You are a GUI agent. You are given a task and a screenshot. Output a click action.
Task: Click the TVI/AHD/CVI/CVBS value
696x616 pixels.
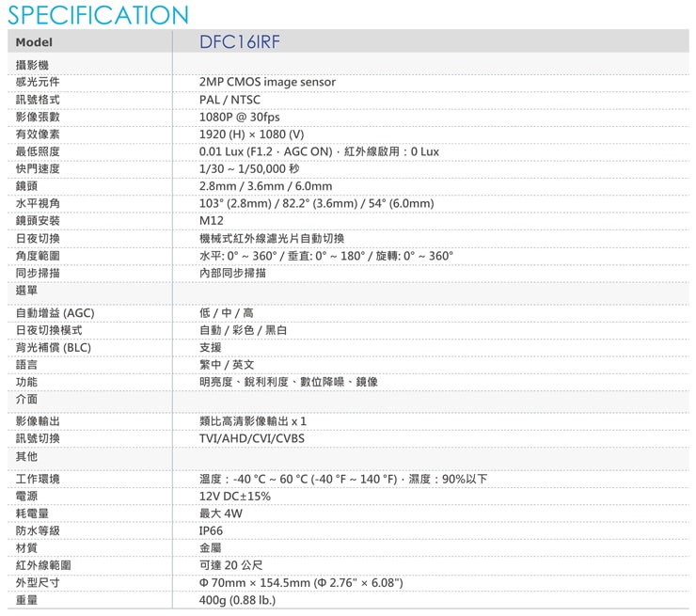coord(252,438)
